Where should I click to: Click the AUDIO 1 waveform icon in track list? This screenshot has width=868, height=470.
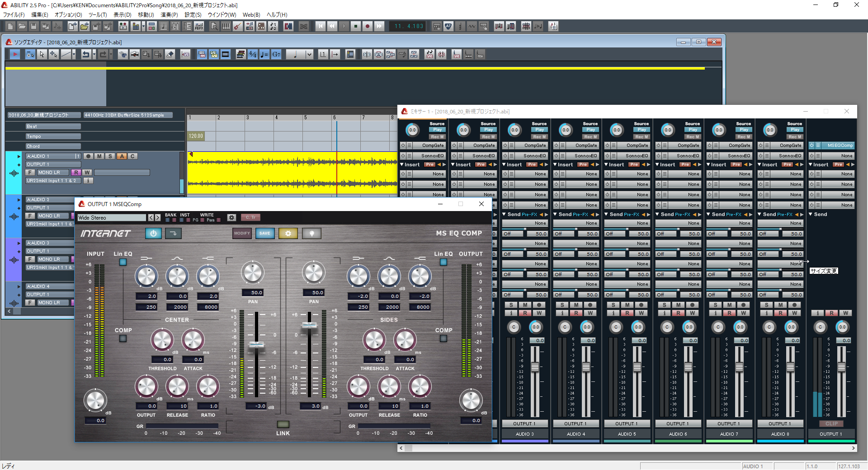click(x=14, y=173)
